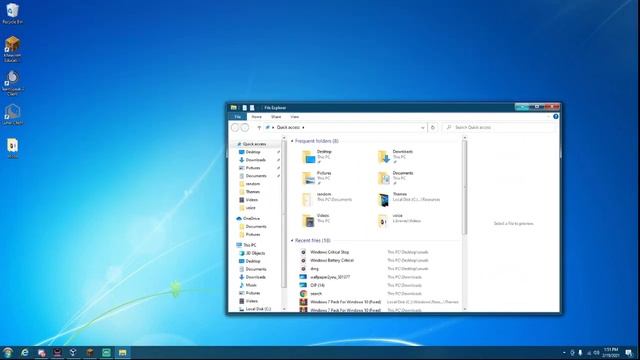Collapse the Frequent folders section
This screenshot has height=360, width=640.
[292, 141]
